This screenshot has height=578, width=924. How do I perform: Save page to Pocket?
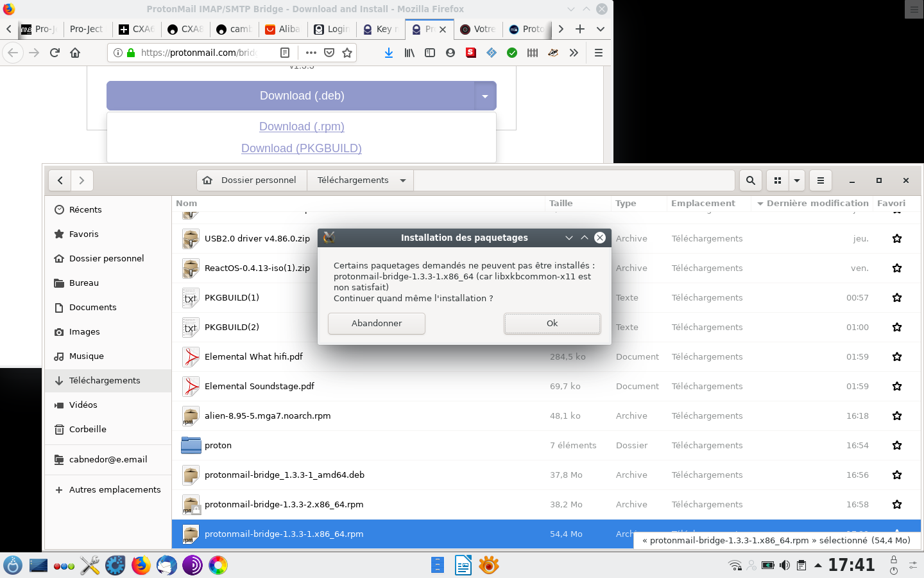tap(329, 53)
